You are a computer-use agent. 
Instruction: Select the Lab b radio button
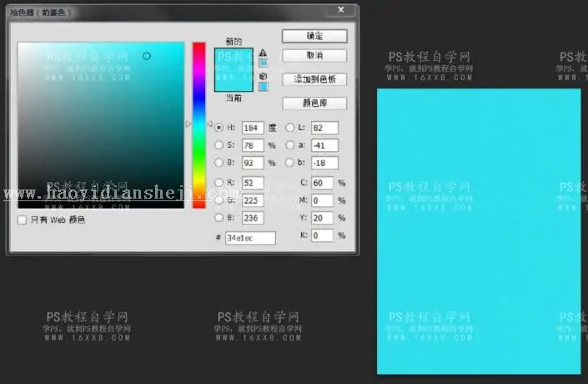(x=290, y=163)
